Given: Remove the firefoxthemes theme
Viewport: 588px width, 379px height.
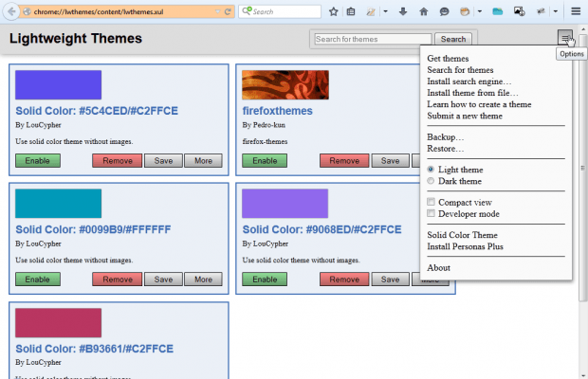Looking at the screenshot, I should pos(344,161).
